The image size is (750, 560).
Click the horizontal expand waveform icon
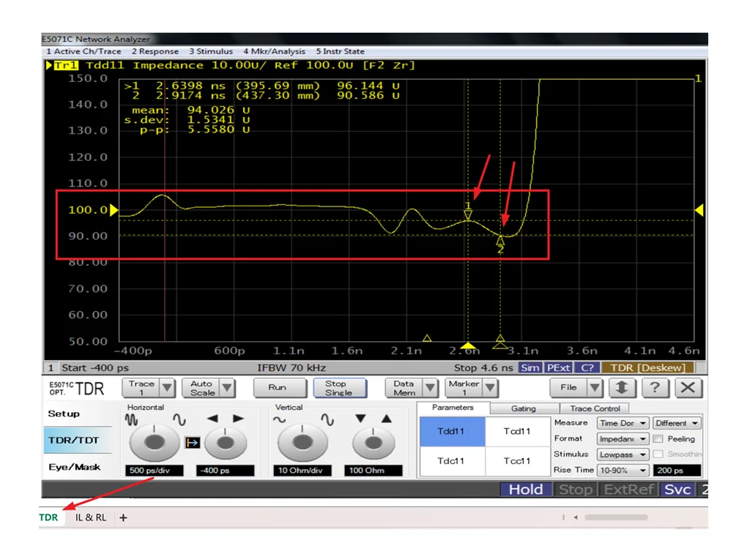pos(179,420)
